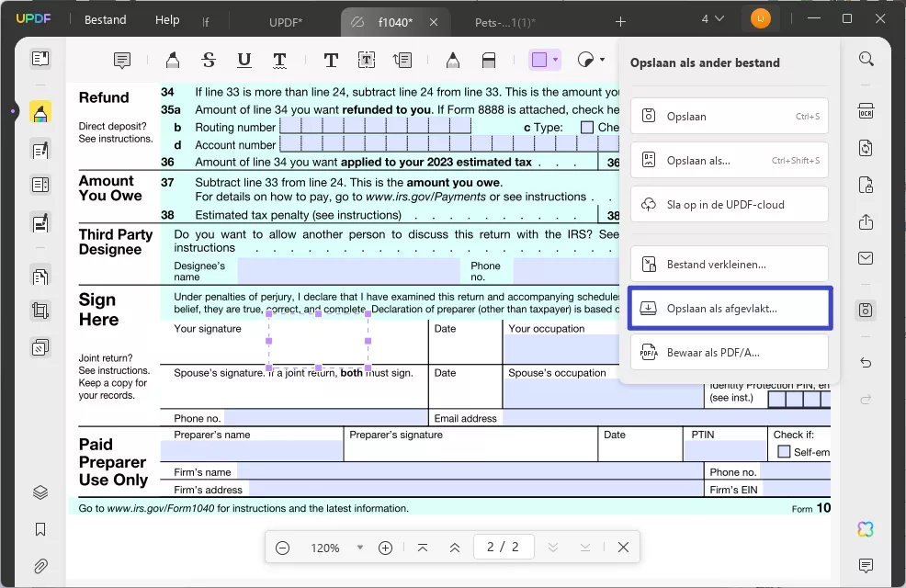Toggle the Save as other panel icon
The width and height of the screenshot is (906, 588).
click(866, 311)
